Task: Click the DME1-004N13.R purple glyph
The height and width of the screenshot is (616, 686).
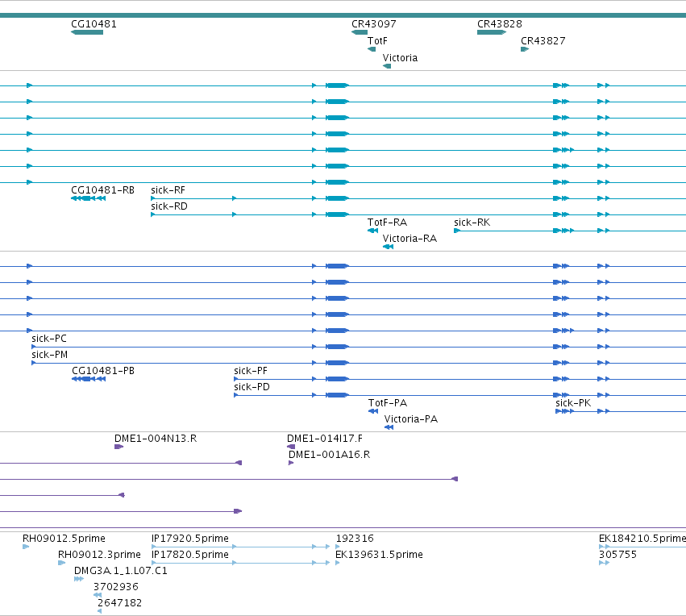Action: pyautogui.click(x=118, y=447)
